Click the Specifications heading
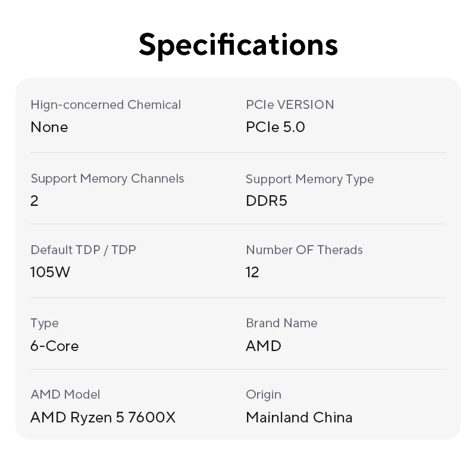Viewport: 476px width, 476px height. (239, 45)
